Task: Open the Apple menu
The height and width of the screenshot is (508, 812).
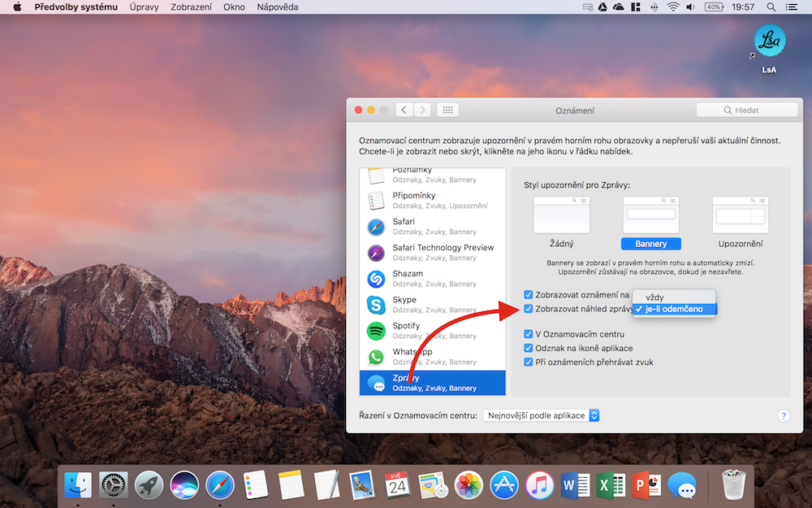Action: 17,7
